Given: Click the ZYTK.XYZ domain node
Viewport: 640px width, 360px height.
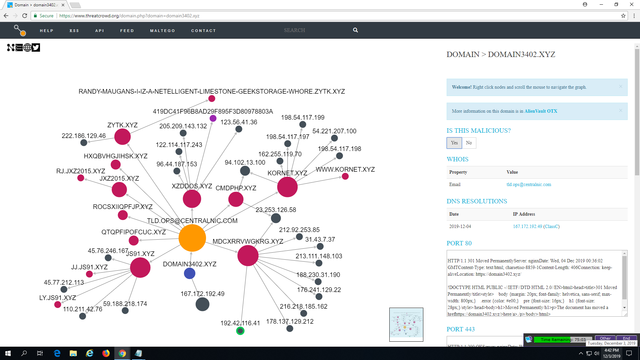Looking at the screenshot, I should (122, 137).
